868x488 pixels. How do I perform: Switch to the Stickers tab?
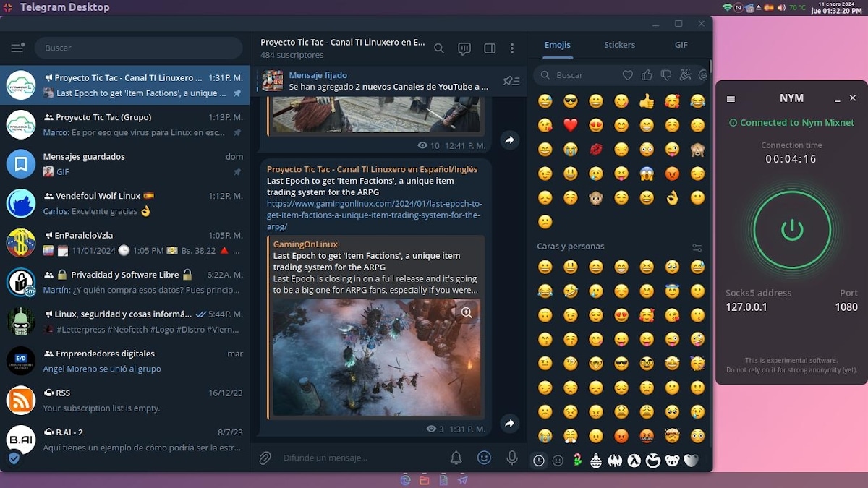coord(619,45)
